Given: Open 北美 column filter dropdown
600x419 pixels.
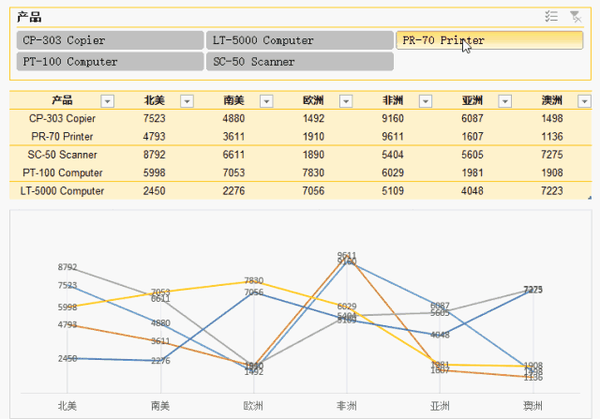Looking at the screenshot, I should point(187,101).
